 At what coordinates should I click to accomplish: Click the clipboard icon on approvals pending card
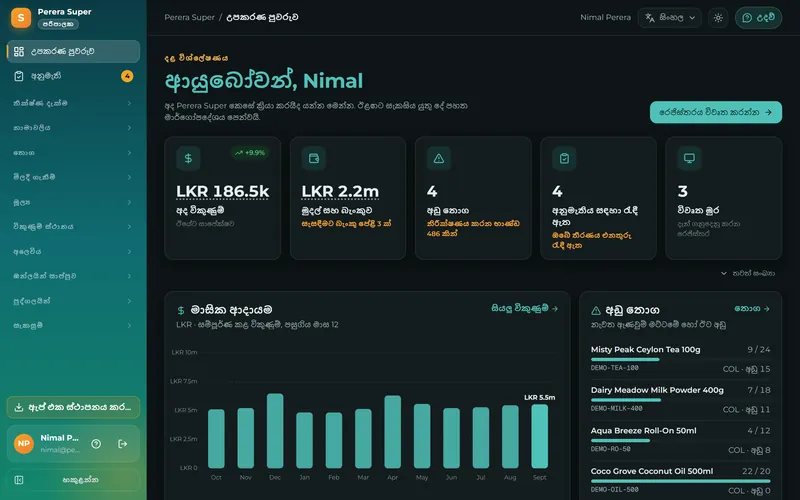pos(564,158)
